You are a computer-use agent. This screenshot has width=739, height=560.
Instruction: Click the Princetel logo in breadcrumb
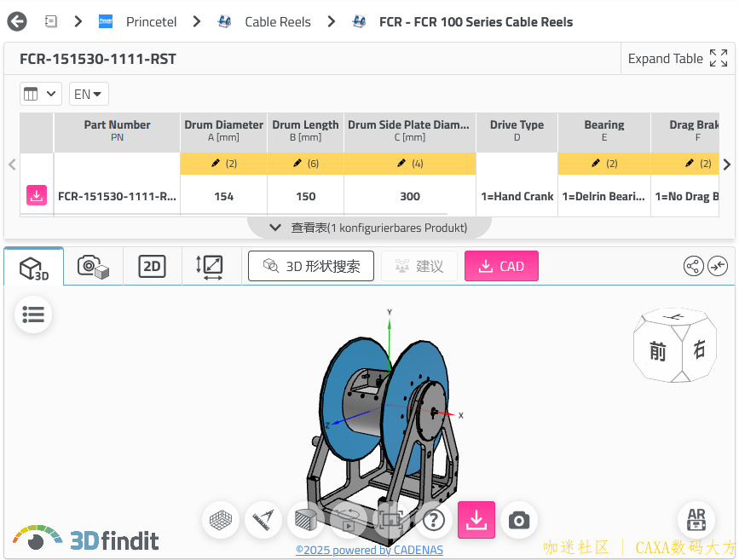(x=106, y=21)
